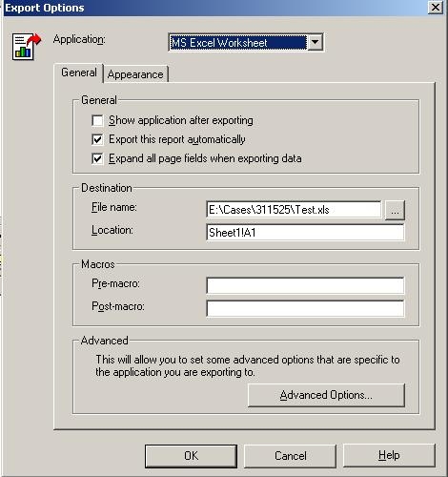Confirm export settings with OK

(x=191, y=456)
